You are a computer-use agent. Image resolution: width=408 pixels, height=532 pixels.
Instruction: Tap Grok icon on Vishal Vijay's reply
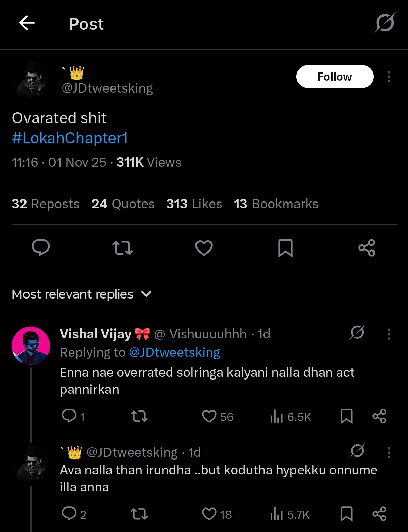pos(357,333)
